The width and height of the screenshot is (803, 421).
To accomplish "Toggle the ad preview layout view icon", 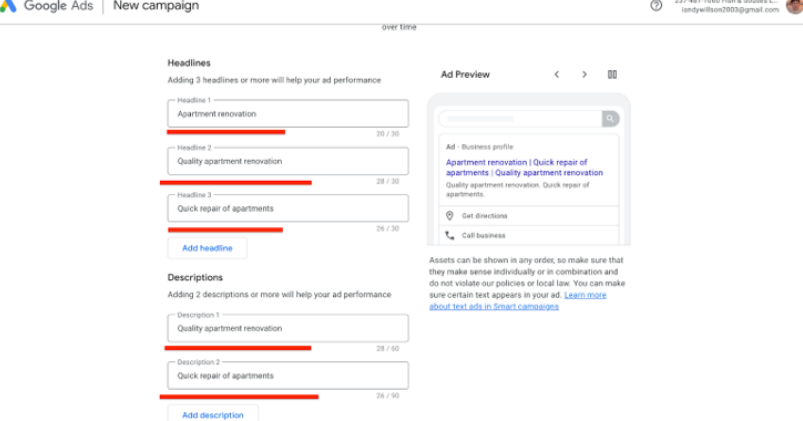I will [x=613, y=74].
